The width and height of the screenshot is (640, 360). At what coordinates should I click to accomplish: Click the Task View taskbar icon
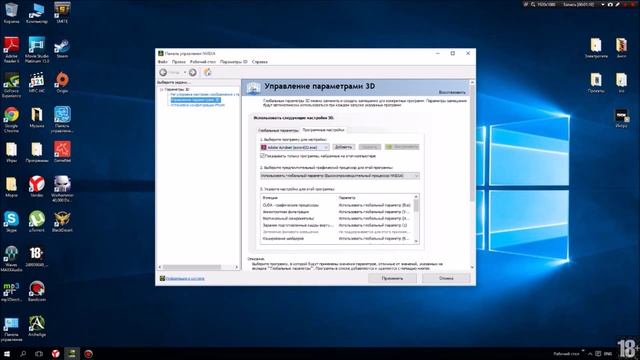click(39, 353)
